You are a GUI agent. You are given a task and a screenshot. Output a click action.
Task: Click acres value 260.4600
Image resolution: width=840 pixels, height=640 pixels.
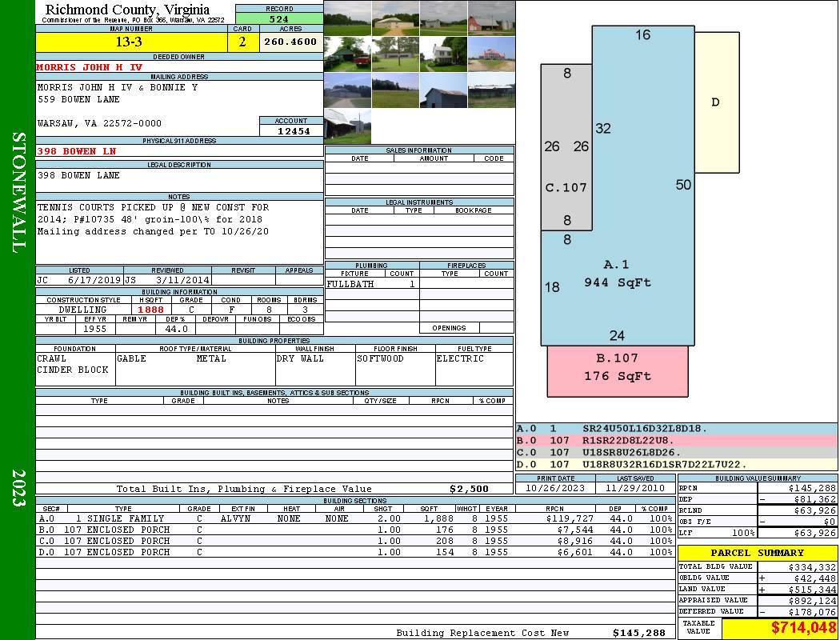pyautogui.click(x=291, y=42)
